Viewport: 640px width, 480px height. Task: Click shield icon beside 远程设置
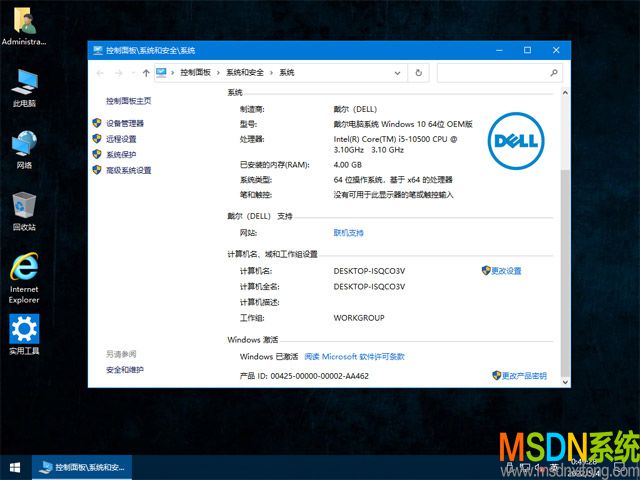point(97,138)
